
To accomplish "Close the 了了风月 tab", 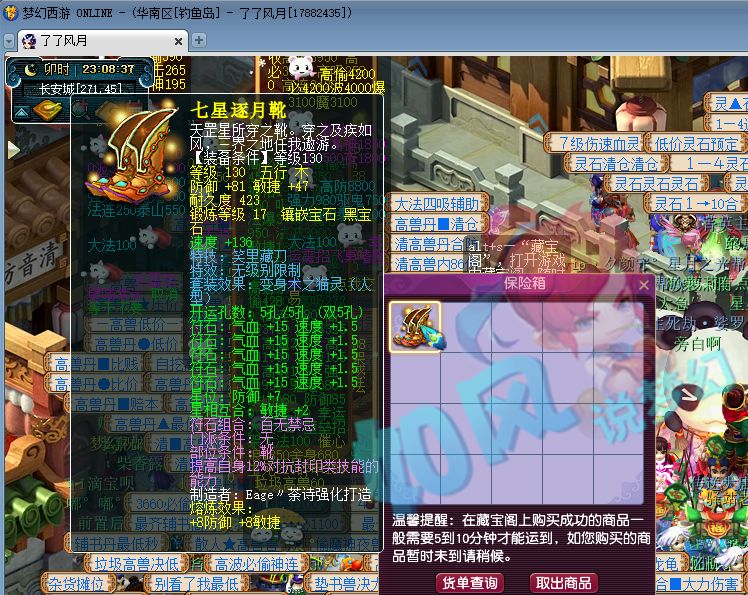I will [x=178, y=42].
